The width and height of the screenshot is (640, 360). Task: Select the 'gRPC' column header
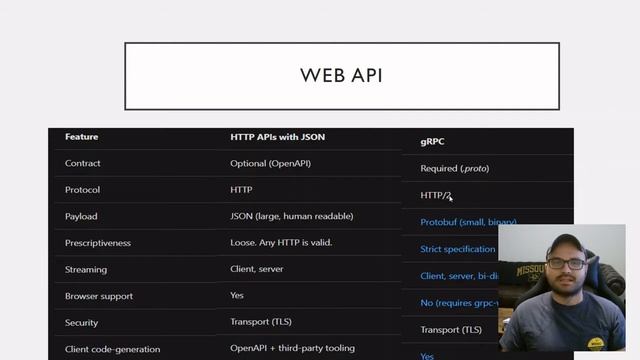tap(432, 142)
